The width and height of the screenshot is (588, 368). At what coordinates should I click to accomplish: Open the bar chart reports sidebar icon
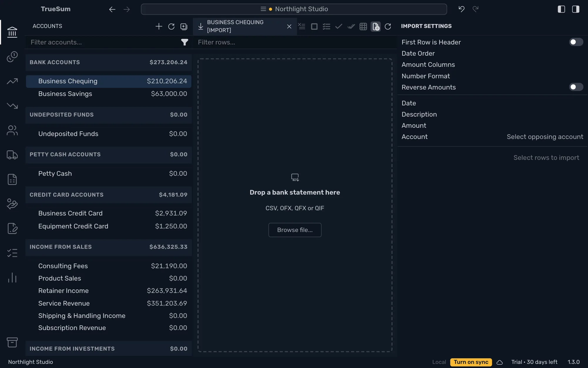[12, 277]
